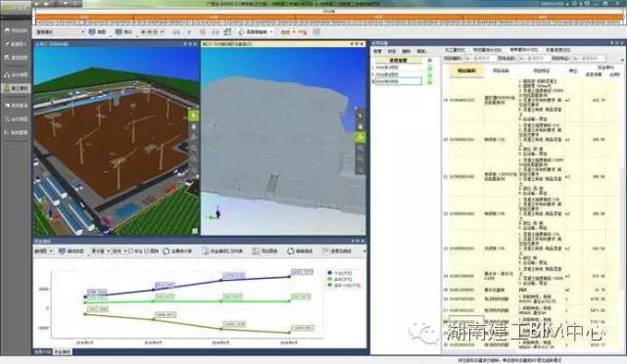Viewport: 627px width, 364px height.
Task: Click the fast-forward double-arrow playback icon
Action: point(216,32)
